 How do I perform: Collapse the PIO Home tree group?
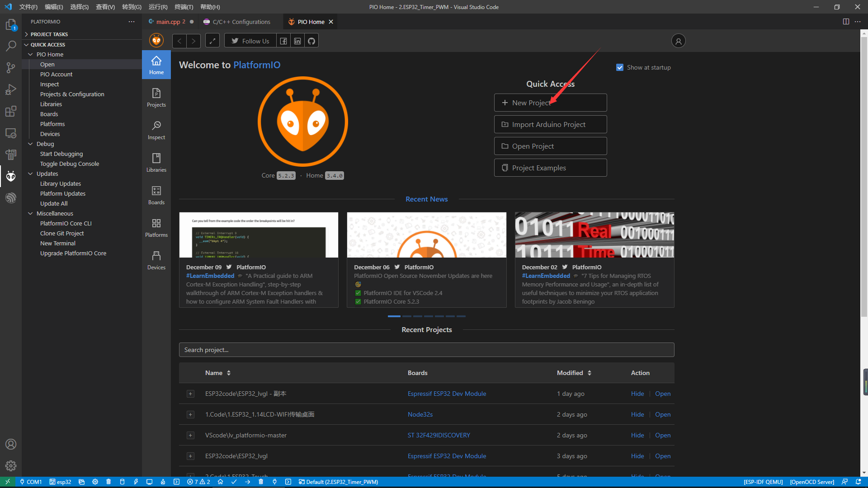coord(31,54)
